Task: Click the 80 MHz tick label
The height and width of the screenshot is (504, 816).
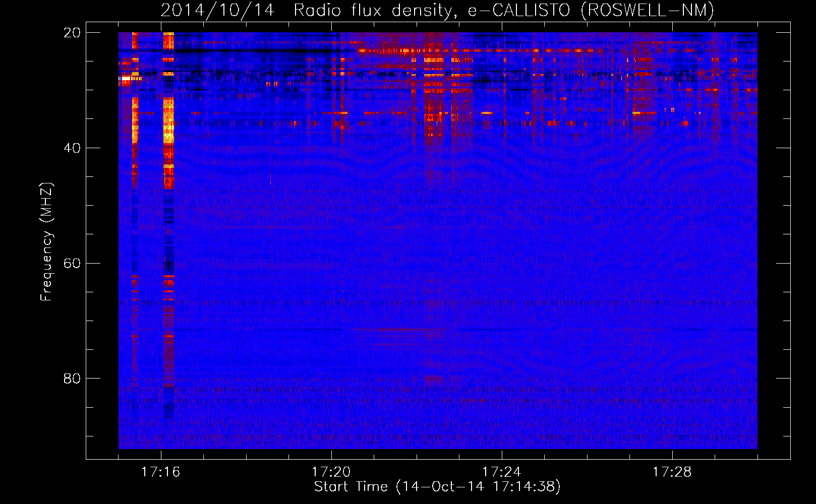Action: click(x=72, y=379)
